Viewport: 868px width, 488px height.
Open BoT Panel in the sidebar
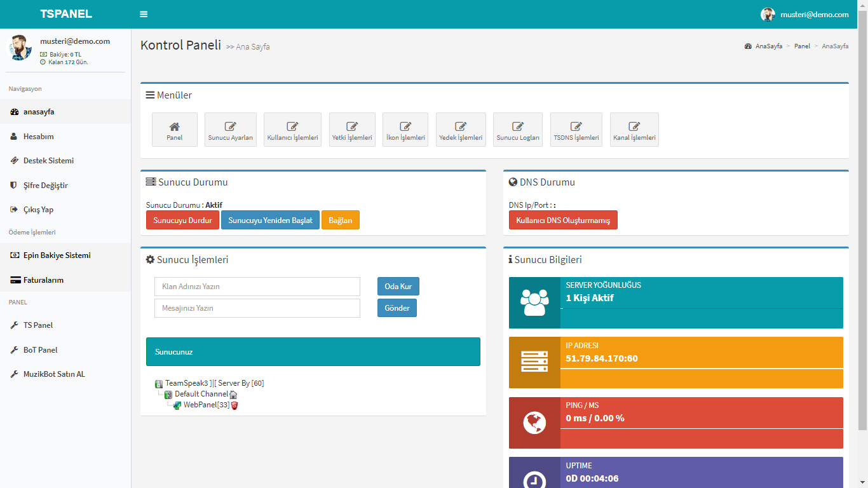(x=65, y=349)
